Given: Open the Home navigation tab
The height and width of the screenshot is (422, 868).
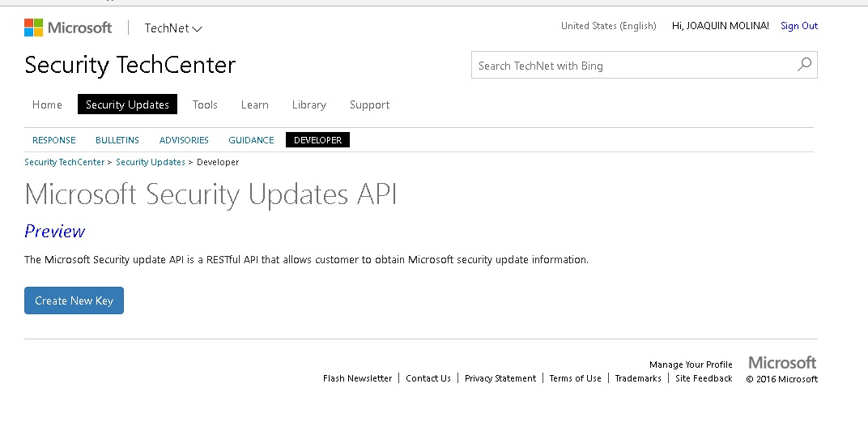Looking at the screenshot, I should [47, 104].
